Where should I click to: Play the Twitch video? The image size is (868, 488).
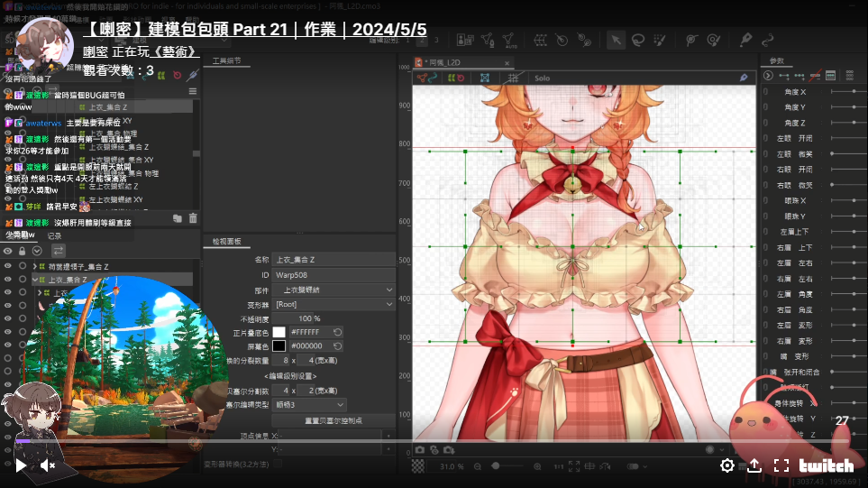[x=21, y=465]
